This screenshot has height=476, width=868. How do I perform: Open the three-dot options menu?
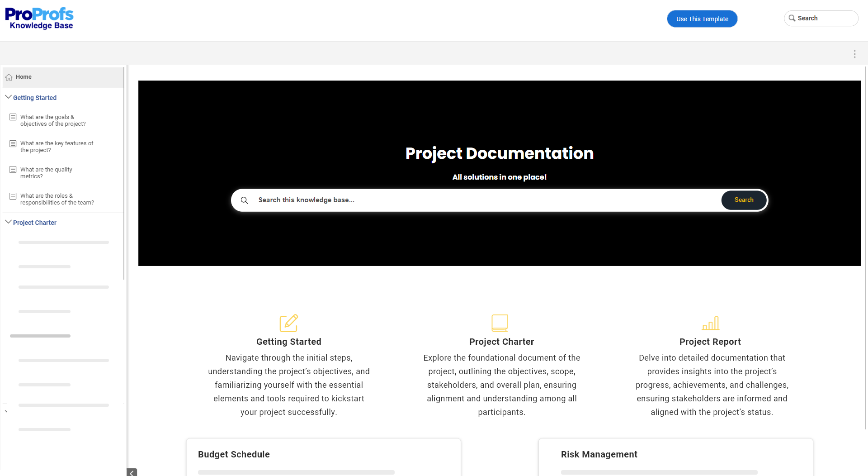point(854,54)
